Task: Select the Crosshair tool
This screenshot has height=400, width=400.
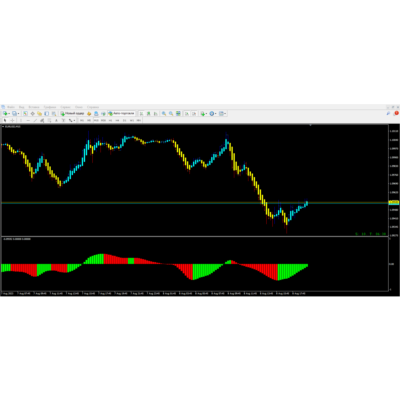Action: point(12,120)
